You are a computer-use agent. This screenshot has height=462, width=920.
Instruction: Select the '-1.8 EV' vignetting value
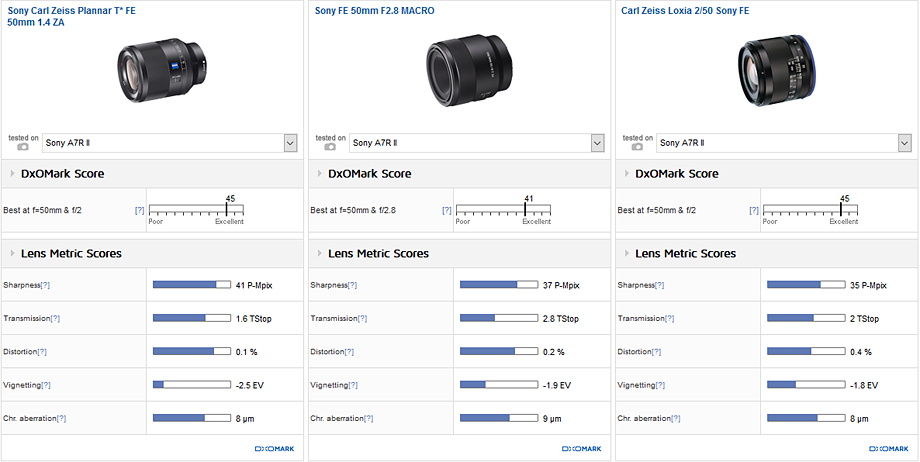pyautogui.click(x=864, y=386)
